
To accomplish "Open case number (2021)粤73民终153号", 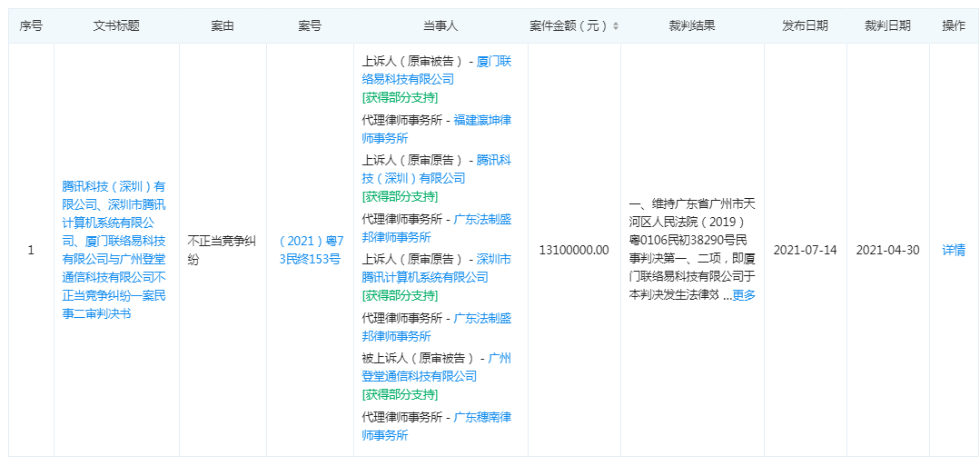I will tap(310, 250).
